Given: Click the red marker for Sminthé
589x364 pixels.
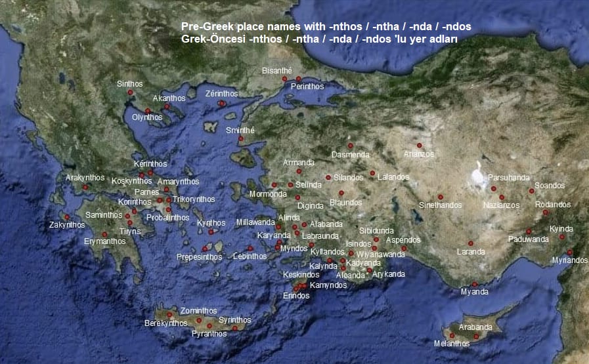Looking at the screenshot, I should coord(240,138).
